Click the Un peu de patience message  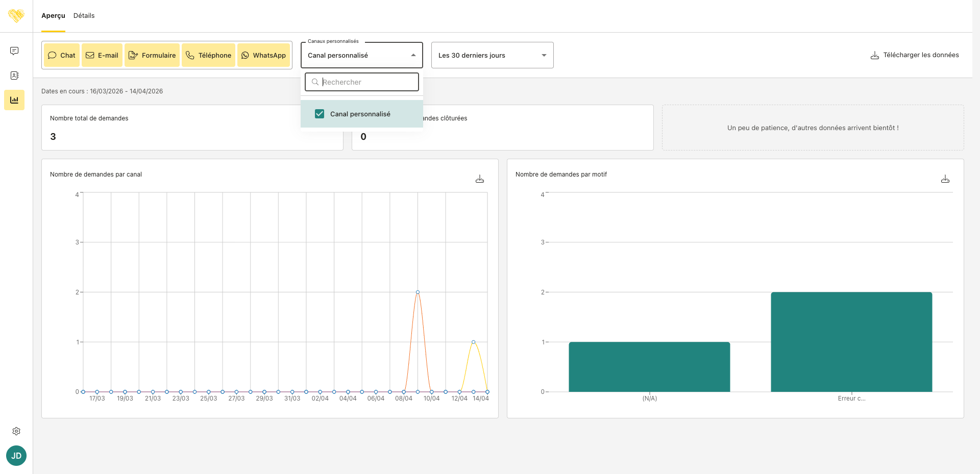pos(813,128)
